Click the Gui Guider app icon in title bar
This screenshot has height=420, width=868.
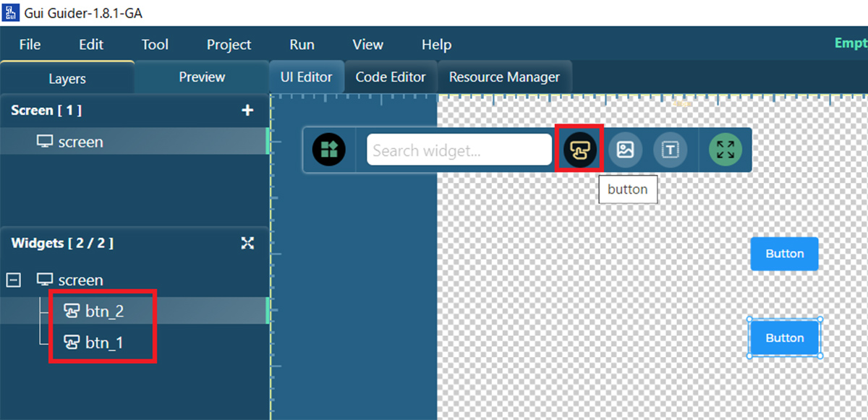point(10,12)
